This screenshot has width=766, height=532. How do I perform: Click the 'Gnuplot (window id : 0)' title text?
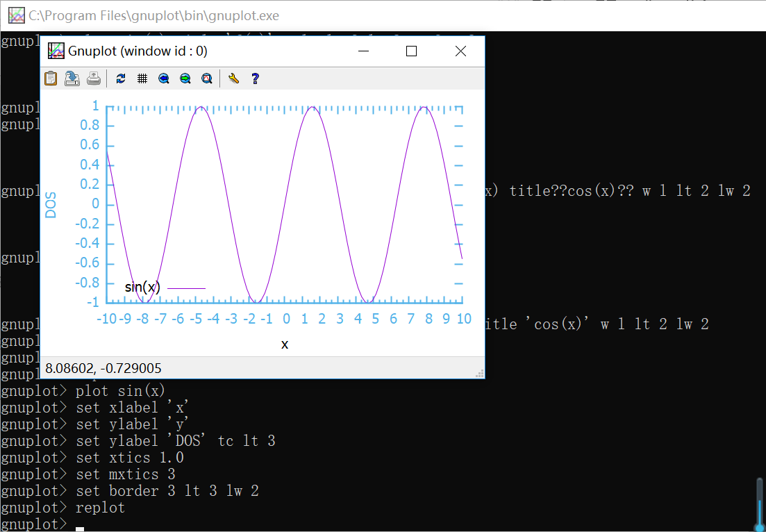point(138,51)
